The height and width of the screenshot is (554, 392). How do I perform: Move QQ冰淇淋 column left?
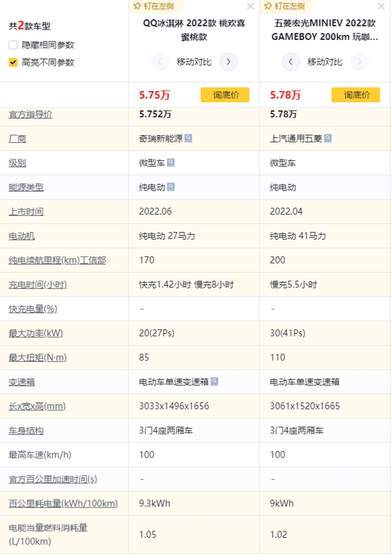coord(160,62)
